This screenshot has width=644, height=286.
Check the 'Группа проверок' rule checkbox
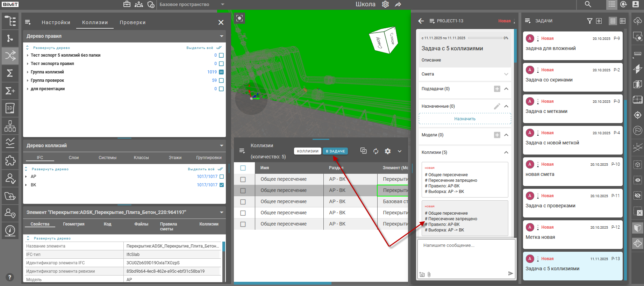[x=221, y=80]
